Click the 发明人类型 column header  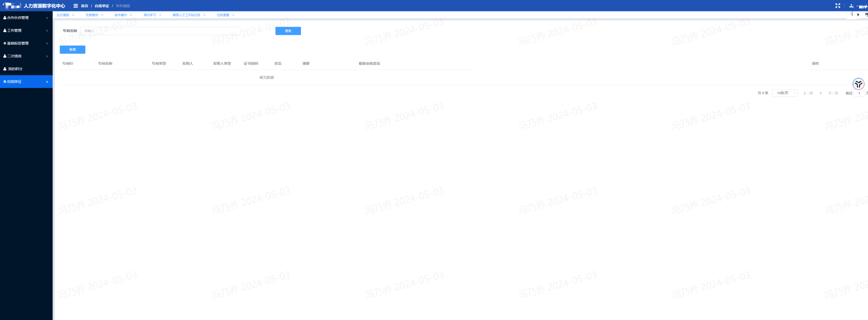222,64
